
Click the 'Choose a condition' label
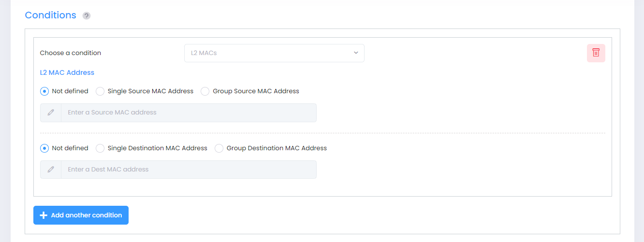coord(71,53)
